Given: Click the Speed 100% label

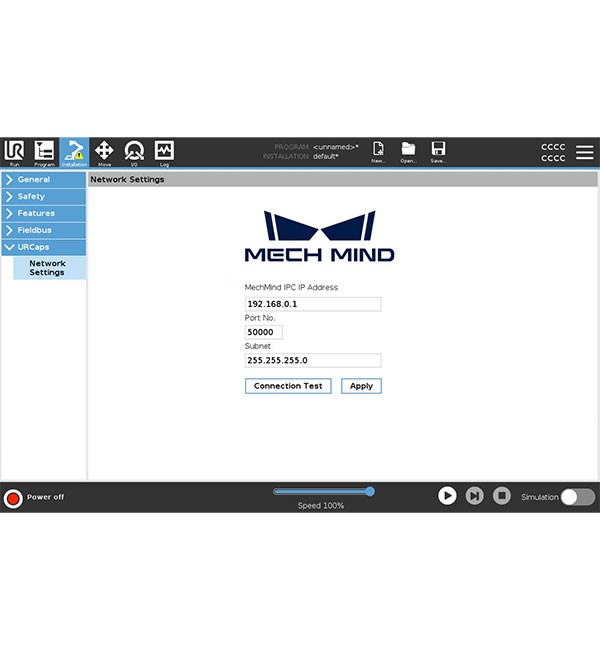Looking at the screenshot, I should tap(321, 506).
